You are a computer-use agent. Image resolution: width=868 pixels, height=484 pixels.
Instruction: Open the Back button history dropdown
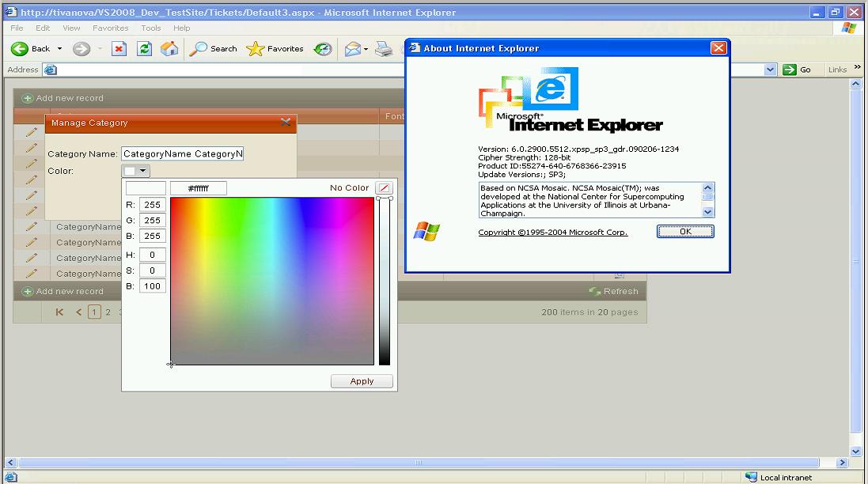59,49
